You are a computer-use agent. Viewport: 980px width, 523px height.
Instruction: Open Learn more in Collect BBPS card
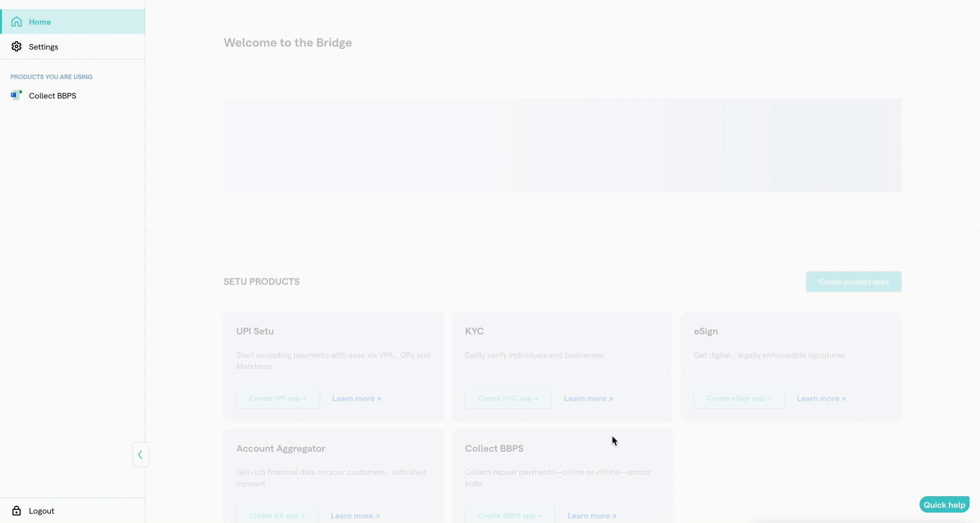tap(592, 516)
